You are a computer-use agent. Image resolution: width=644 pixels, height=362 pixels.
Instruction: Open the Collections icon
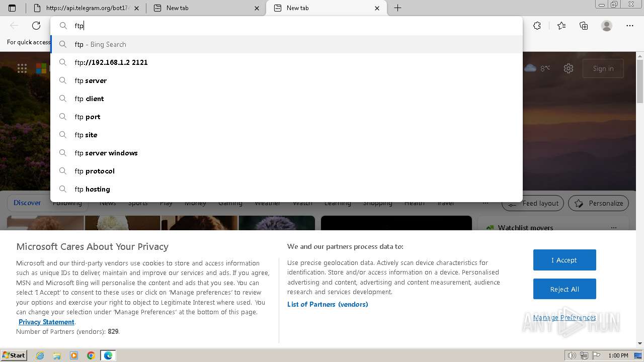click(x=584, y=26)
